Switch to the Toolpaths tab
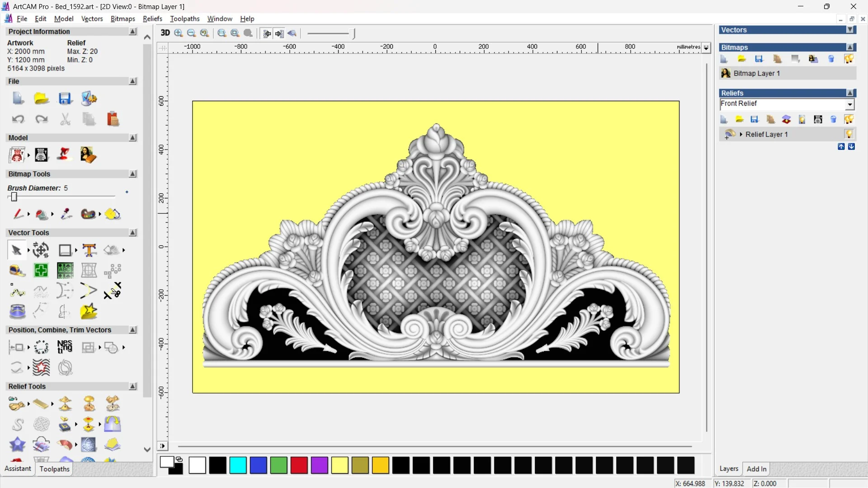Image resolution: width=868 pixels, height=488 pixels. [x=54, y=469]
